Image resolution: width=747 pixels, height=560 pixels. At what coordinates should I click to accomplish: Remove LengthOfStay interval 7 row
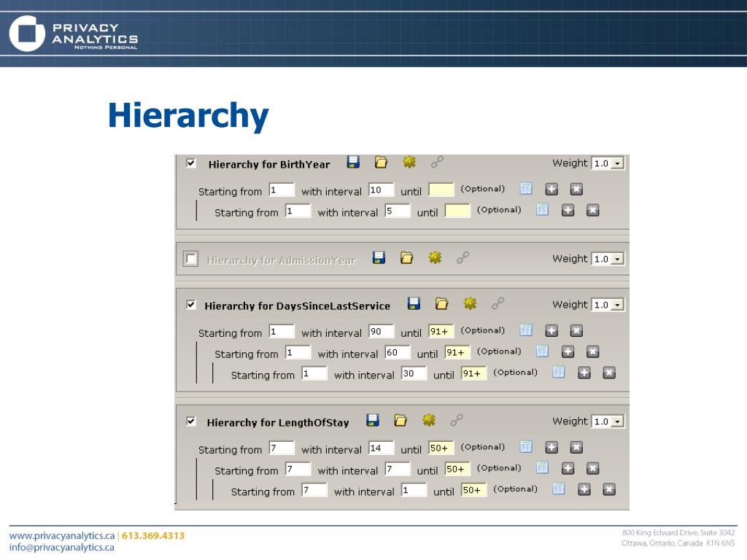pyautogui.click(x=592, y=468)
